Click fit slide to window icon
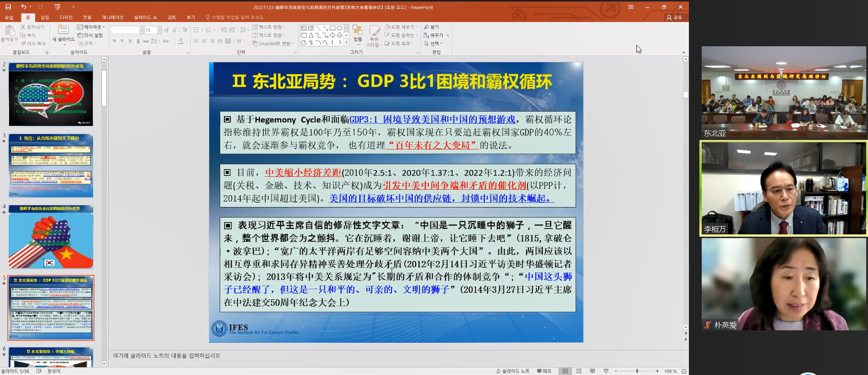Viewport: 868px width, 375px height. tap(684, 371)
